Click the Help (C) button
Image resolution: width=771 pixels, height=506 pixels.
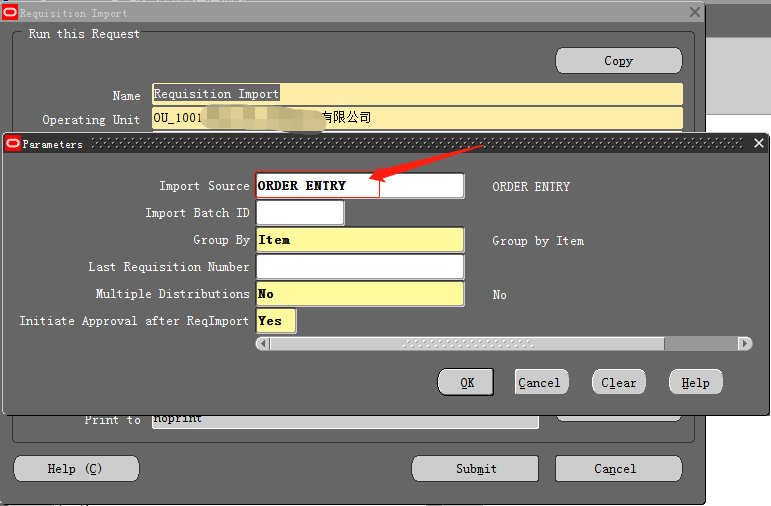(76, 469)
